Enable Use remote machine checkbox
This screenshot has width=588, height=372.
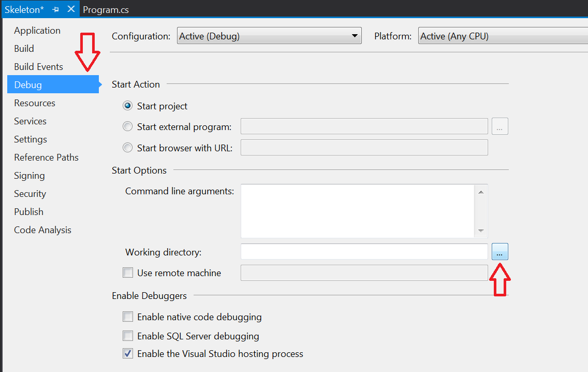pos(128,273)
